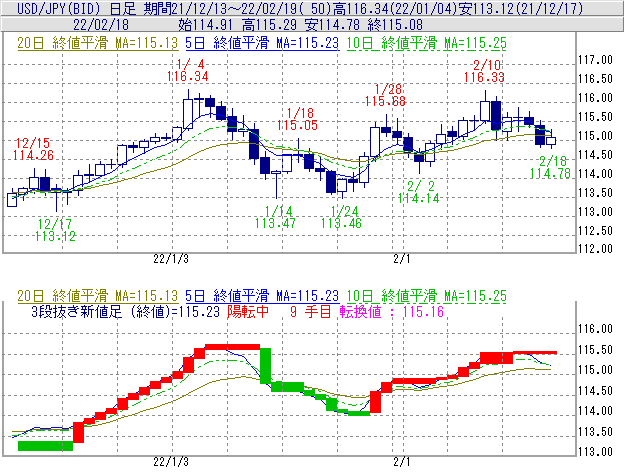Click the 22/1/3 date label under upper chart

(171, 259)
